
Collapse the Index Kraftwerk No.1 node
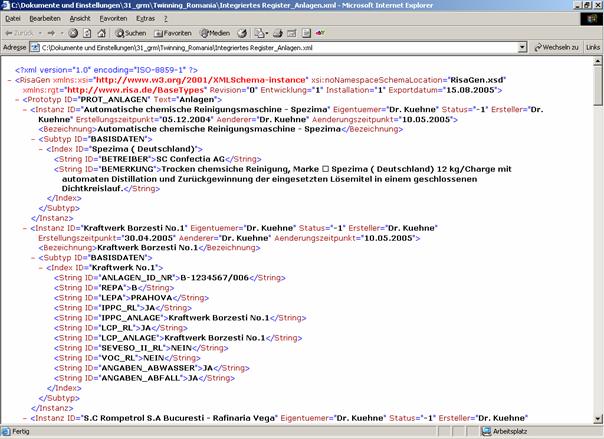(42, 267)
